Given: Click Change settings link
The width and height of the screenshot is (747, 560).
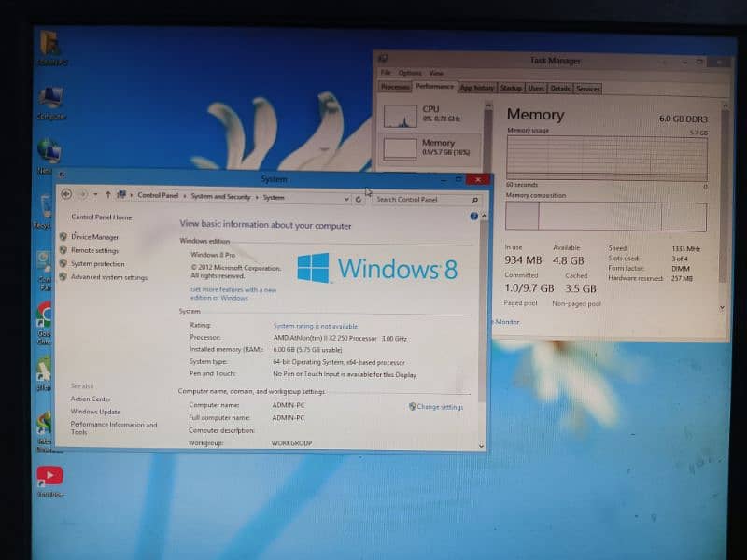Looking at the screenshot, I should 439,407.
